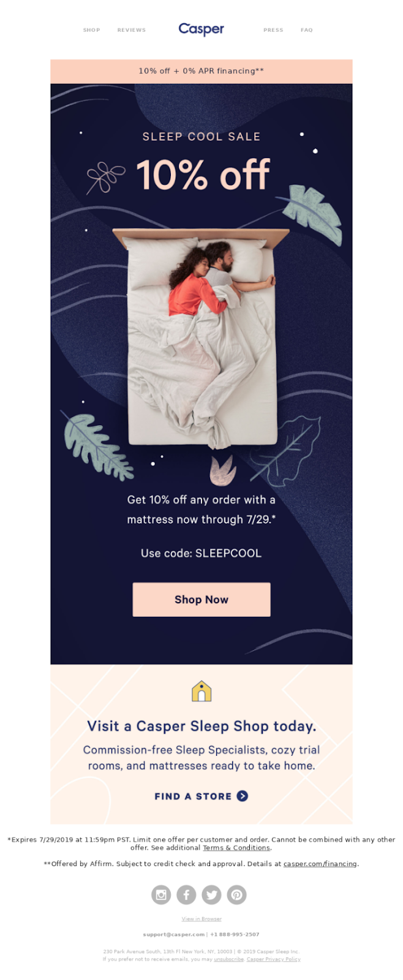The image size is (403, 980).
Task: Click the unsubscribe link
Action: pyautogui.click(x=229, y=959)
